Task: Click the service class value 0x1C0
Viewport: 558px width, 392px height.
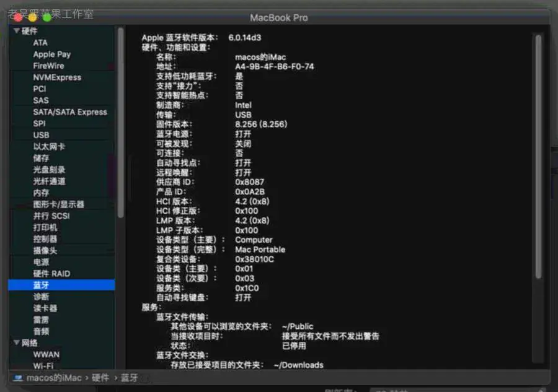Action: coord(247,288)
